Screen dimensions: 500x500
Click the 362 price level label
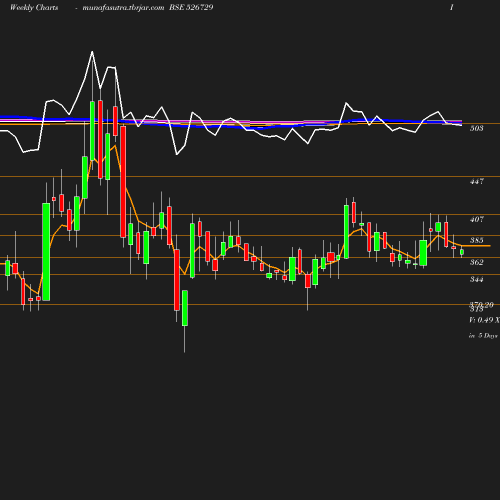point(477,262)
